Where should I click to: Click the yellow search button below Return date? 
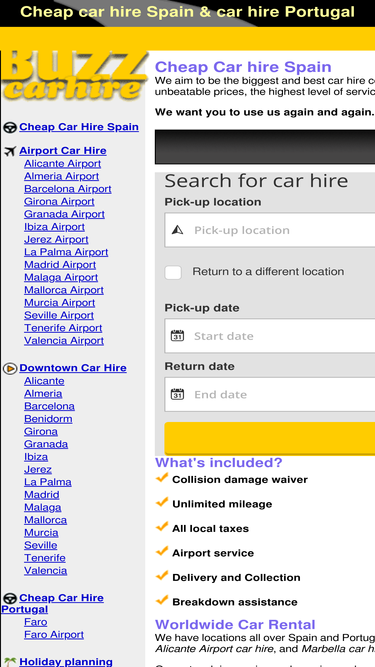pyautogui.click(x=270, y=439)
